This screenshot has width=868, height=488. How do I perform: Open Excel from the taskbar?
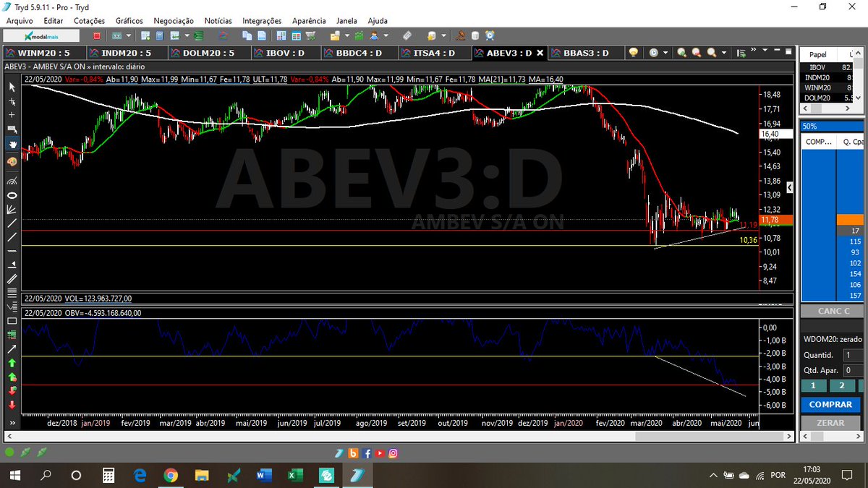(295, 475)
